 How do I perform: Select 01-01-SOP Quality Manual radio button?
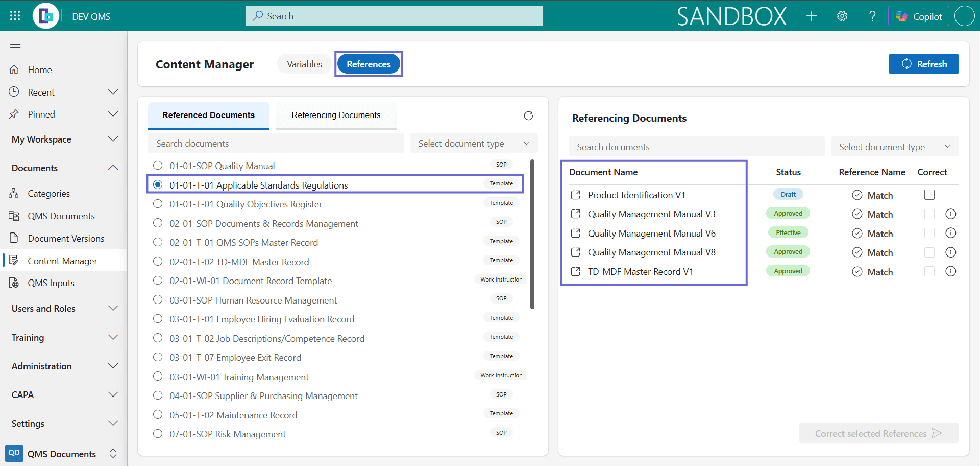158,166
